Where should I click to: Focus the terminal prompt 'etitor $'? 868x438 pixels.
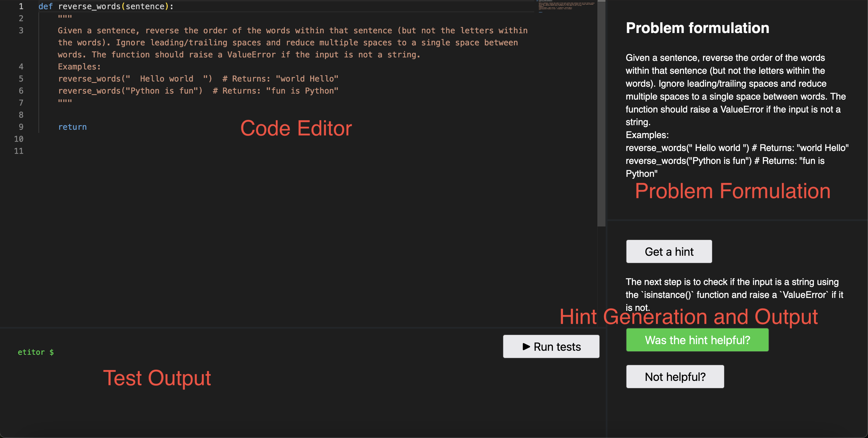pyautogui.click(x=36, y=352)
